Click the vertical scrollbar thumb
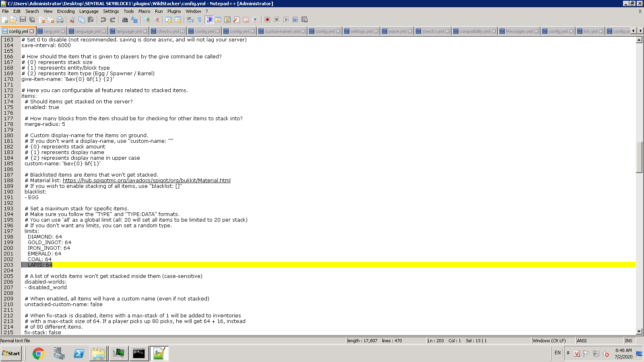Screen dimensions: 644x362 pos(639,157)
